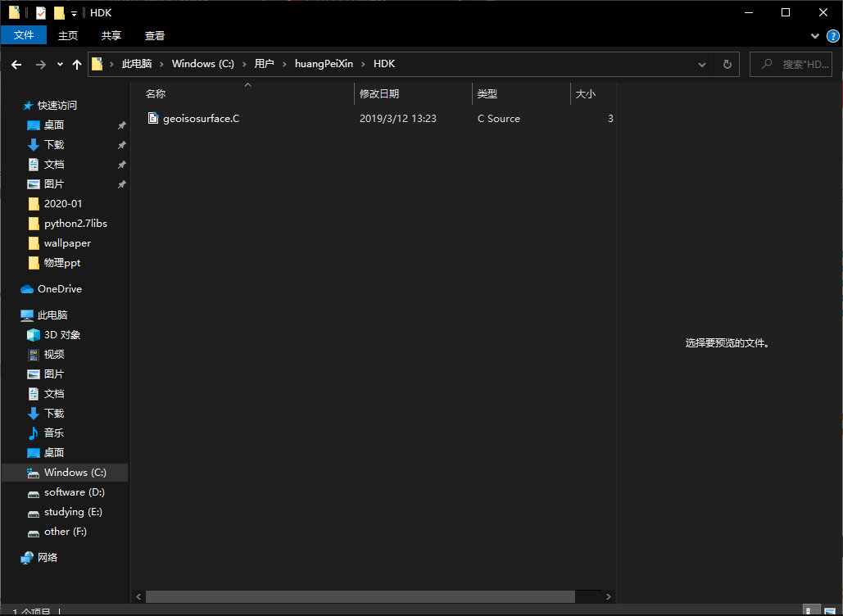The height and width of the screenshot is (616, 843).
Task: Click HDK breadcrumb in address bar
Action: (384, 64)
